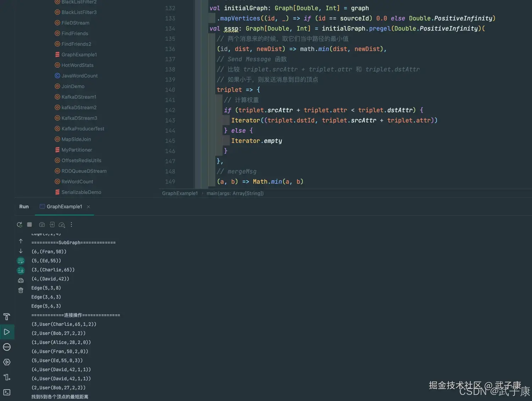Click '(6,(Fran,50))' in console output

tap(49, 252)
